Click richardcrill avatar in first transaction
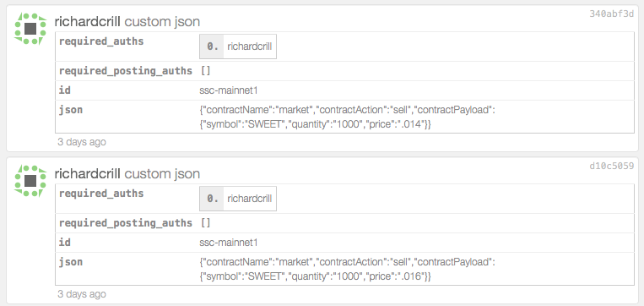This screenshot has width=644, height=306. click(x=30, y=29)
